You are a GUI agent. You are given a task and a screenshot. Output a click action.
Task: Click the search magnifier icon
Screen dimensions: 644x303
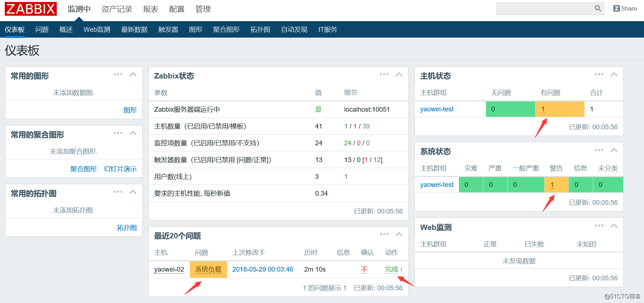coord(598,8)
